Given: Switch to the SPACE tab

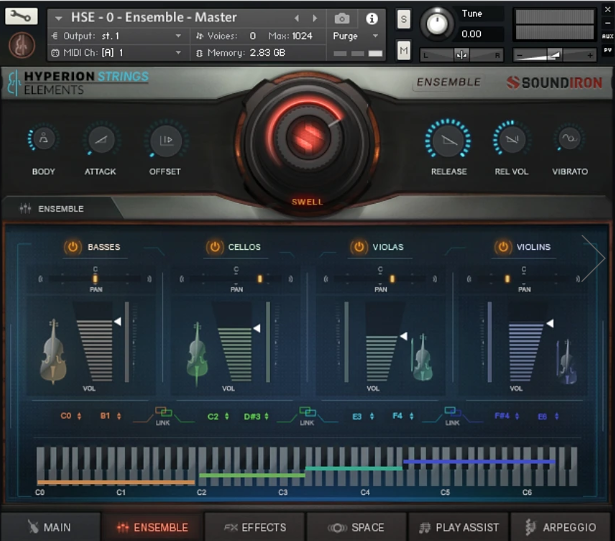Looking at the screenshot, I should (356, 527).
